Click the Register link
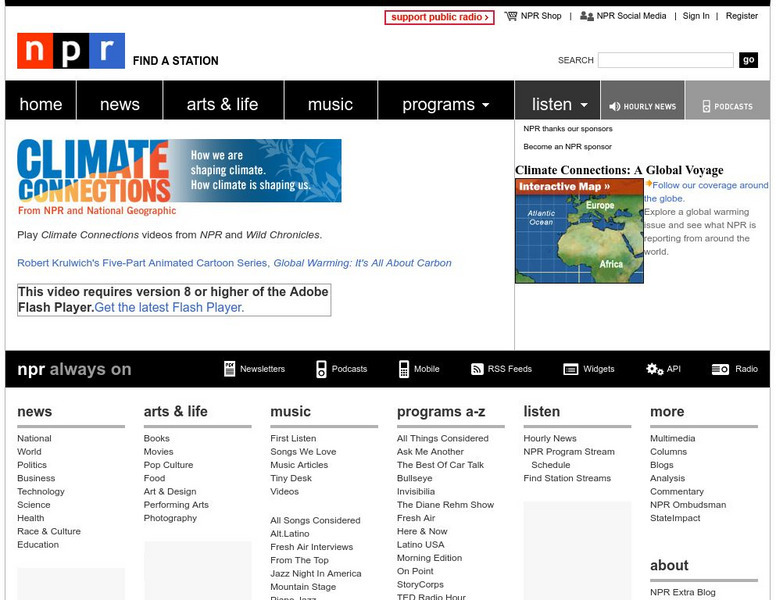This screenshot has height=600, width=776. pos(741,16)
